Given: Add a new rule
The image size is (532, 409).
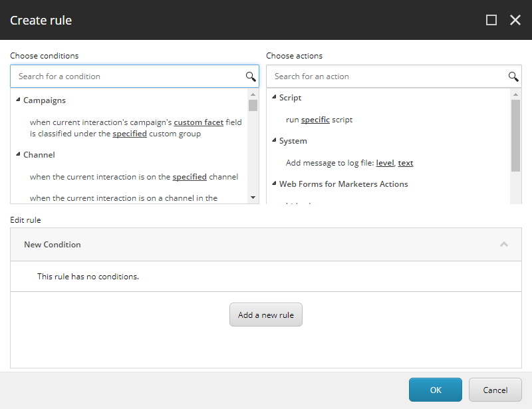Looking at the screenshot, I should point(265,315).
